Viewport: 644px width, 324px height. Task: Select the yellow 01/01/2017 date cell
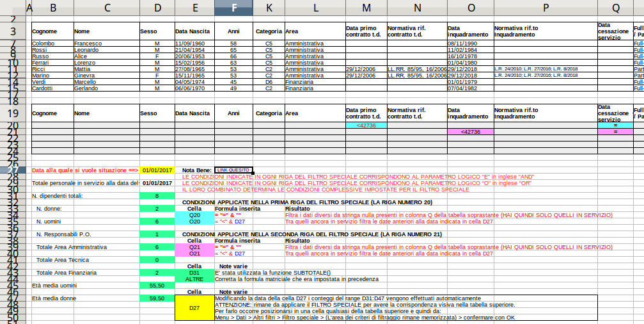[157, 170]
